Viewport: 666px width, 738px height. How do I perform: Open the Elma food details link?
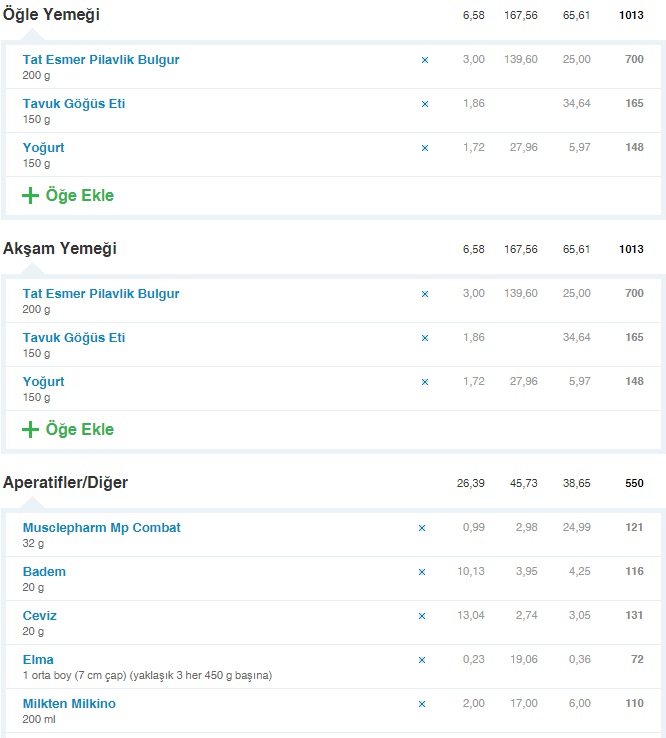[x=38, y=660]
